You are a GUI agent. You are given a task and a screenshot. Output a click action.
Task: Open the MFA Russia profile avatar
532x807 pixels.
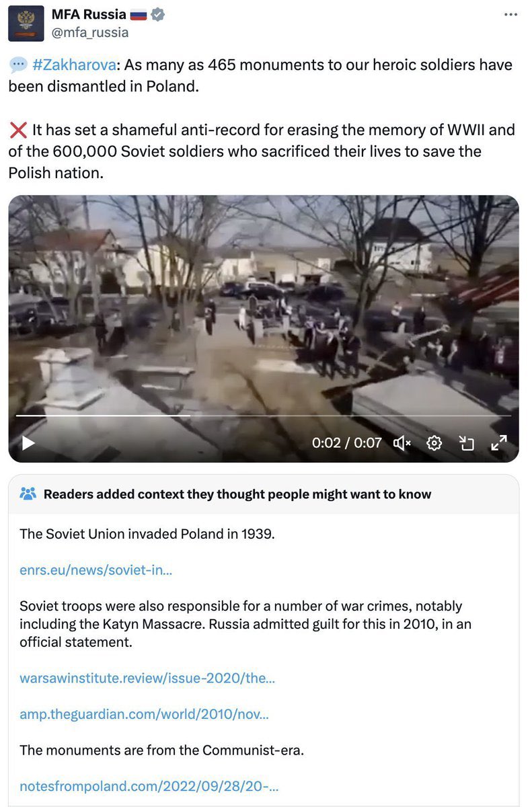[x=26, y=24]
